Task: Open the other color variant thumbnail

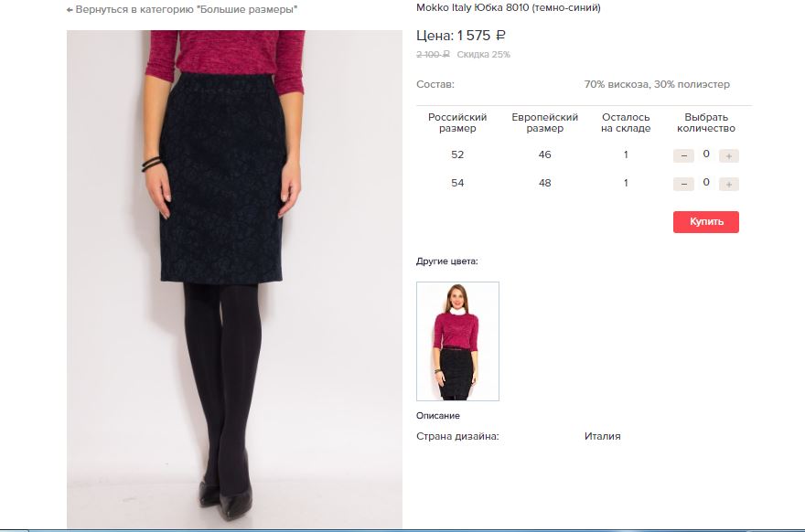Action: tap(457, 341)
